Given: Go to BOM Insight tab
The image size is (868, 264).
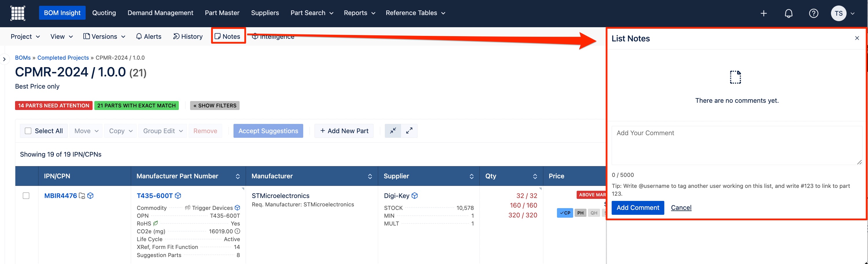Looking at the screenshot, I should pyautogui.click(x=62, y=13).
